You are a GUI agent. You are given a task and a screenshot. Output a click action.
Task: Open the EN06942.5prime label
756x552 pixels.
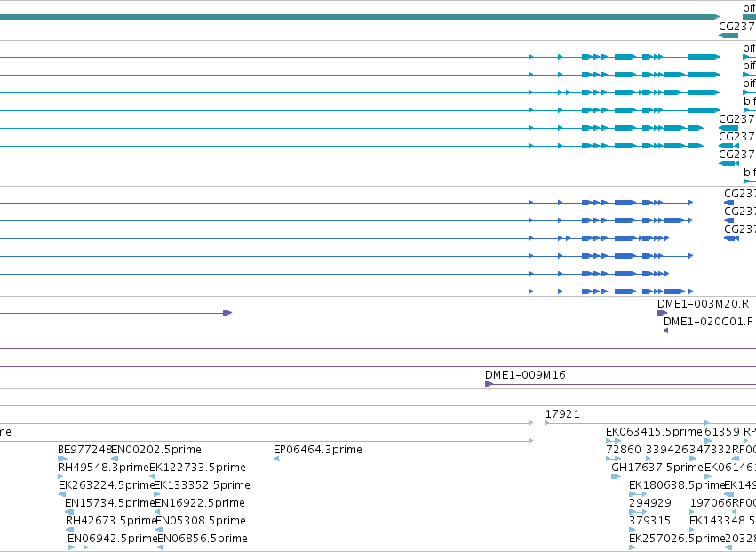click(112, 539)
